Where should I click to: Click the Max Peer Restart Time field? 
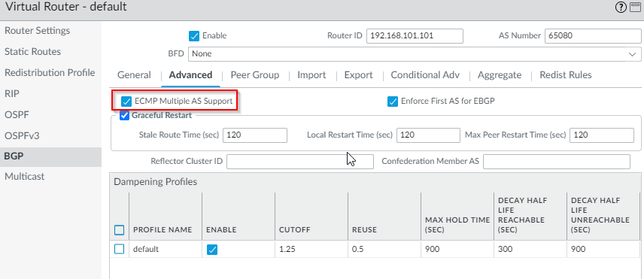(602, 135)
